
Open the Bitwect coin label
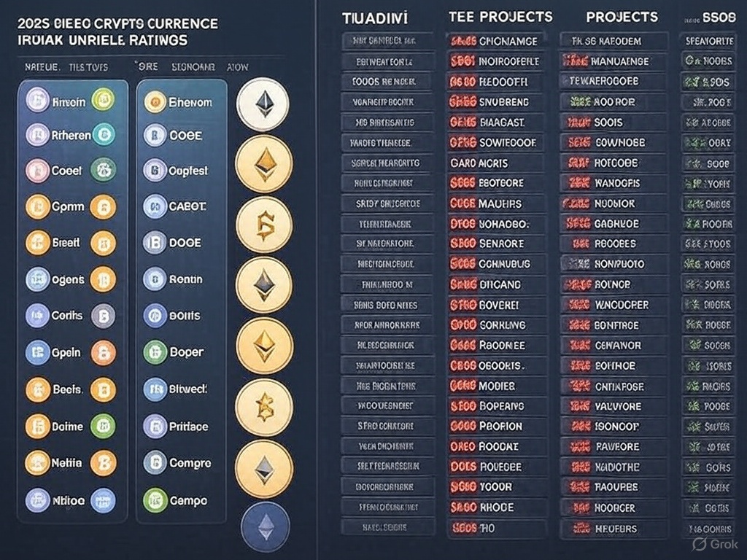tap(188, 389)
